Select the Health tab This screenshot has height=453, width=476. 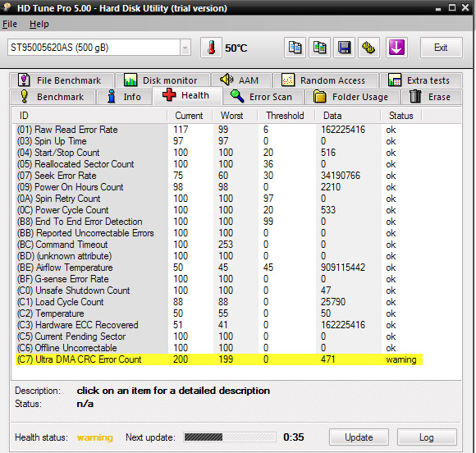[x=187, y=96]
